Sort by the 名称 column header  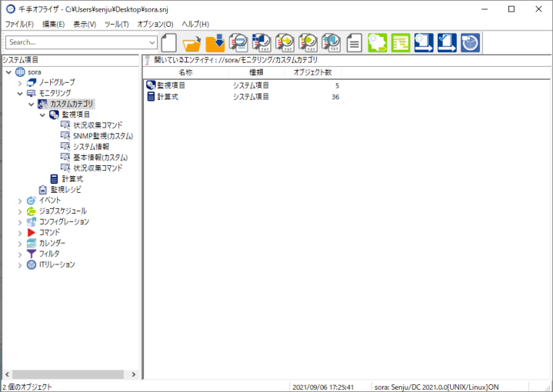pyautogui.click(x=186, y=72)
